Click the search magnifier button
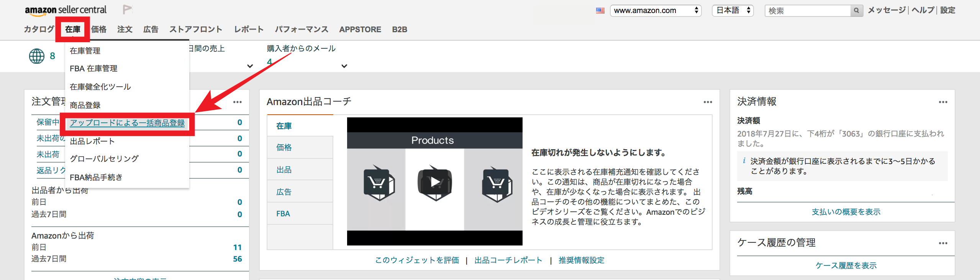Image resolution: width=980 pixels, height=280 pixels. pyautogui.click(x=856, y=11)
